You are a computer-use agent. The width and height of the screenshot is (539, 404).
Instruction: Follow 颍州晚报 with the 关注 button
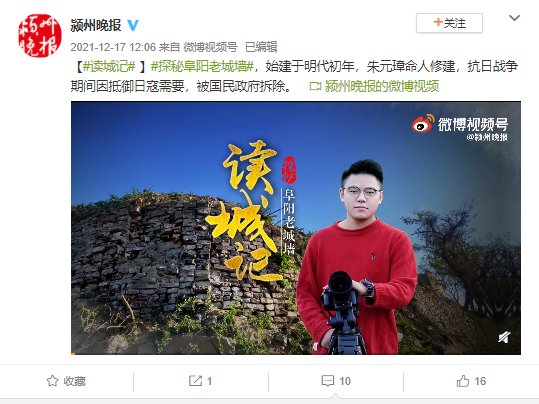tap(449, 23)
